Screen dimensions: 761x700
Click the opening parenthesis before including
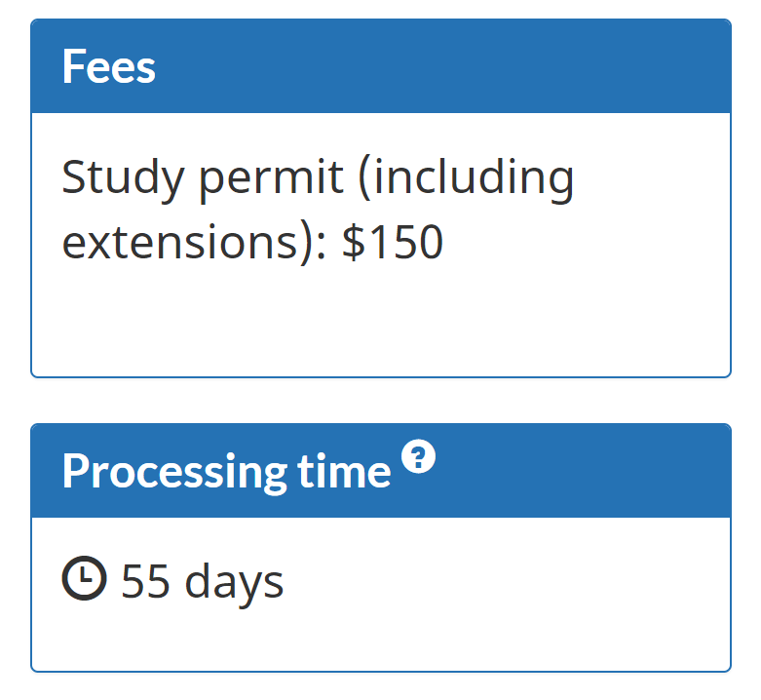364,178
